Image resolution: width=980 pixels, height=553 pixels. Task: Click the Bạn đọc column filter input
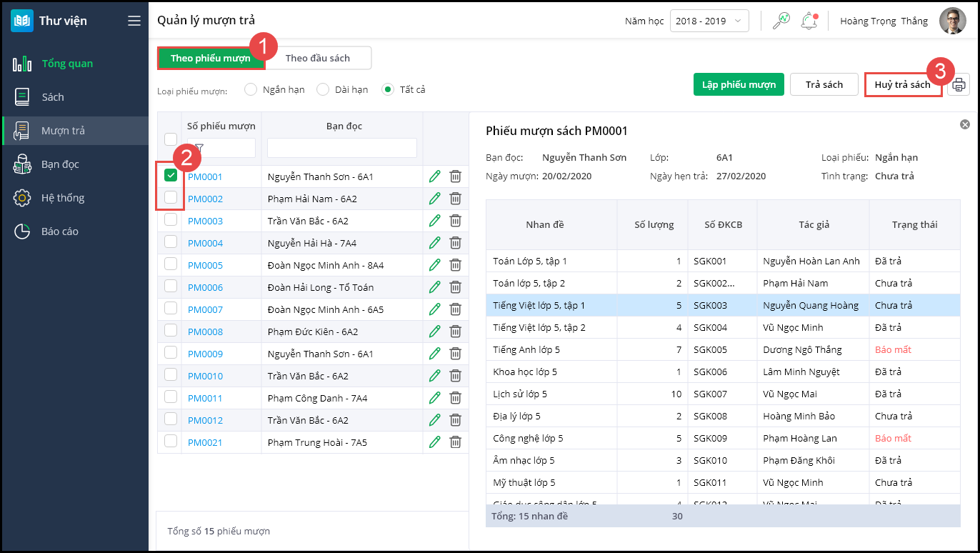click(x=341, y=148)
